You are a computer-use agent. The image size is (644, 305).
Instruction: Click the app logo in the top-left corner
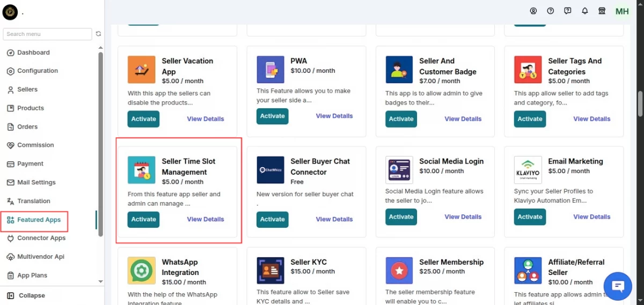[10, 12]
